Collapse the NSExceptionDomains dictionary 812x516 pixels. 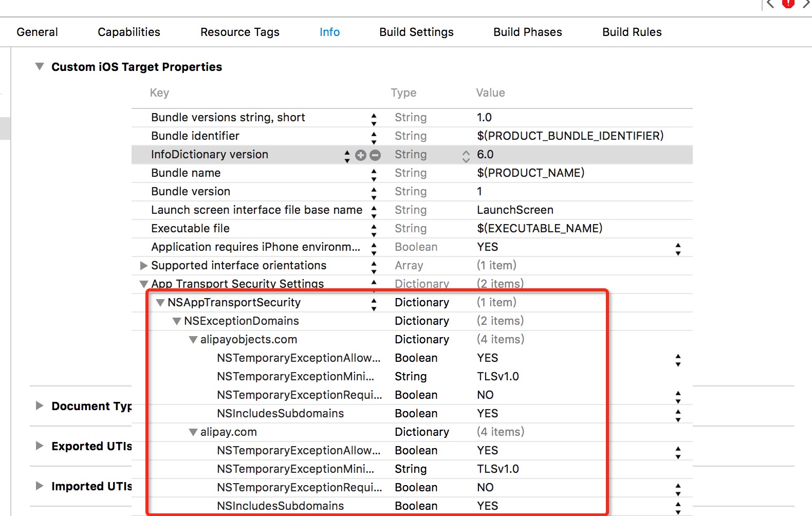click(x=177, y=321)
